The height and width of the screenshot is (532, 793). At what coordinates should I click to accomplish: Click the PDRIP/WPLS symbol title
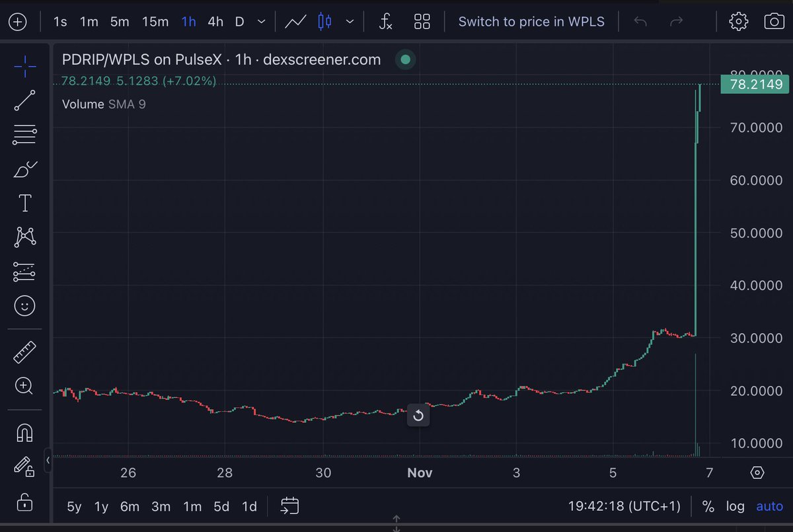tap(221, 59)
